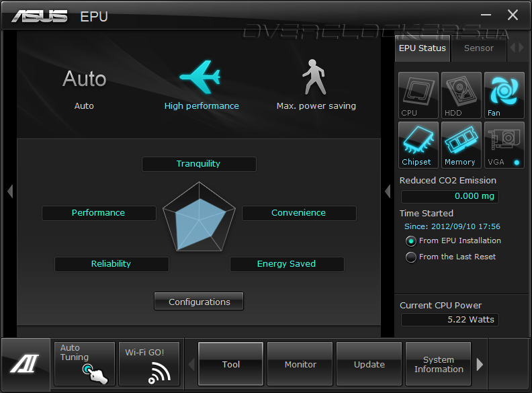
Task: Open the Monitor menu
Action: click(x=300, y=364)
